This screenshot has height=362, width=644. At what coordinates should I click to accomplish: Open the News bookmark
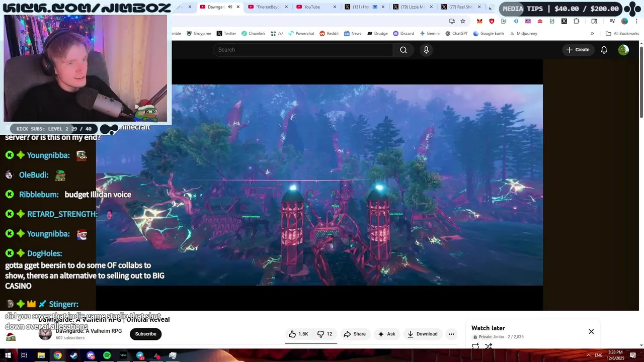coord(353,34)
